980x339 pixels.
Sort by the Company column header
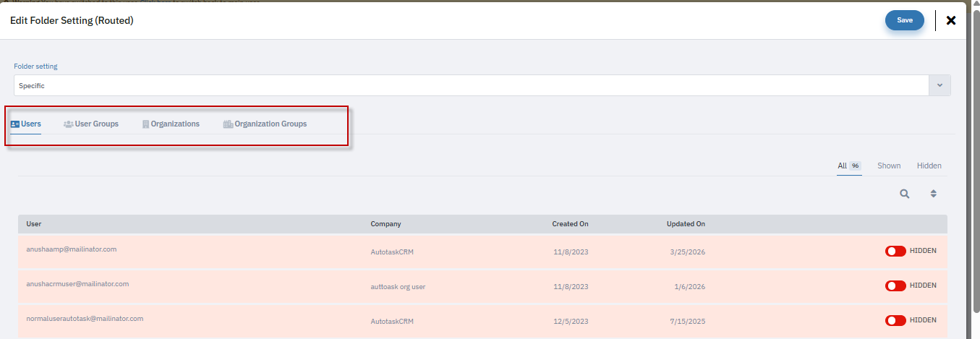(x=385, y=224)
